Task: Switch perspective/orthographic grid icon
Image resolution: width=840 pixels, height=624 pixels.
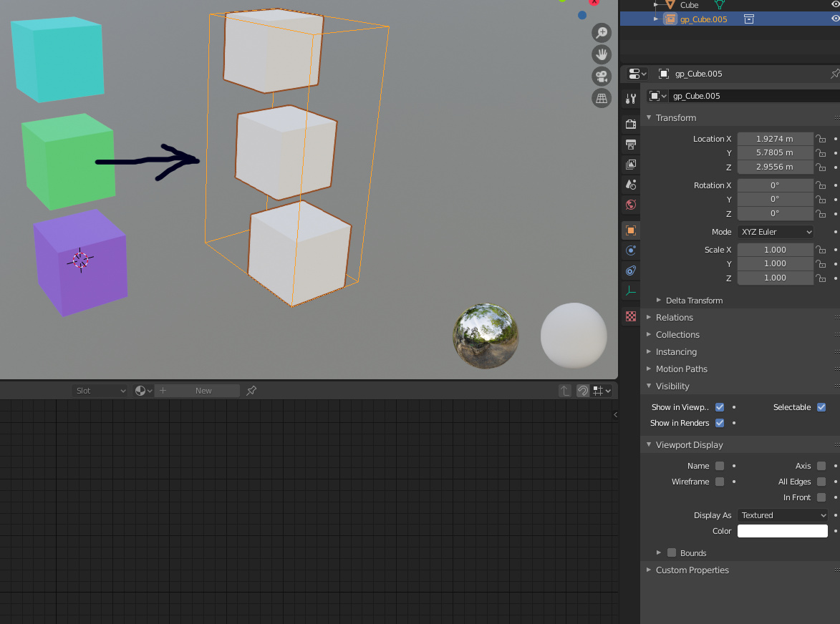Action: pos(602,99)
